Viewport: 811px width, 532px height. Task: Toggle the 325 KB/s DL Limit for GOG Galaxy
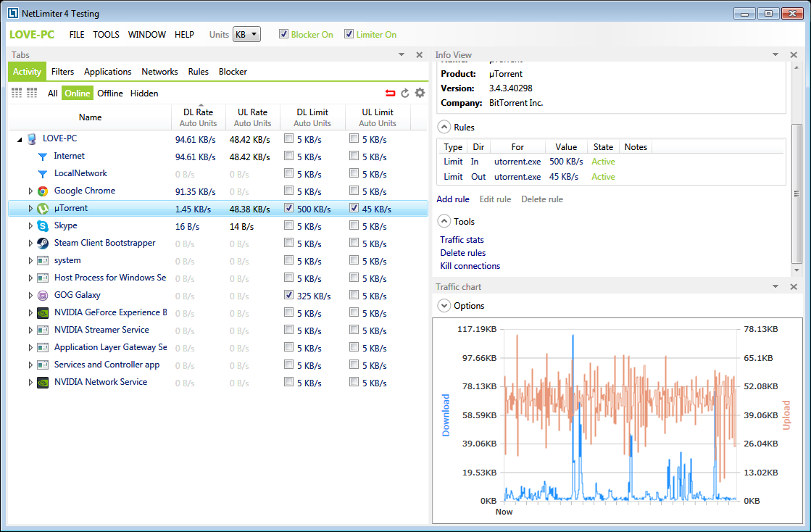[x=288, y=295]
